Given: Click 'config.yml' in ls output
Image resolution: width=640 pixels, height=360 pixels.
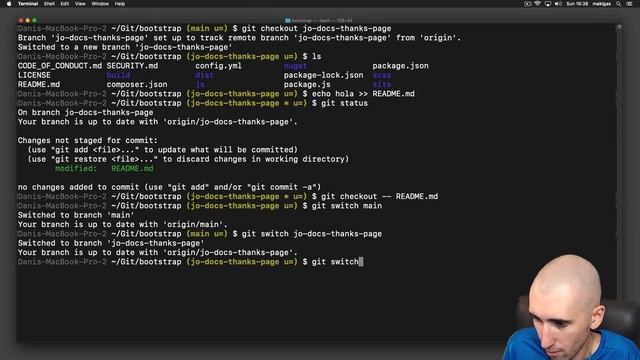Looking at the screenshot, I should pos(218,66).
